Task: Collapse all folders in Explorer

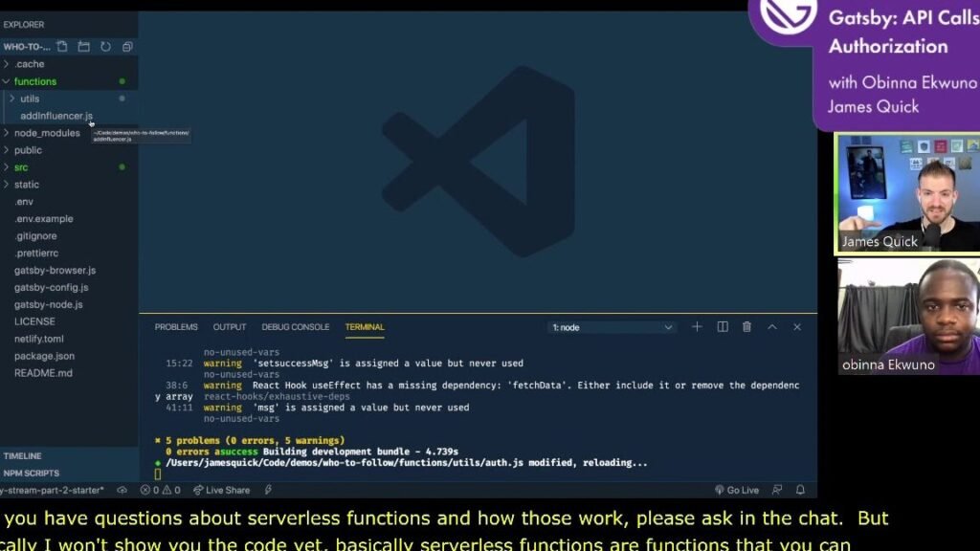Action: tap(127, 46)
